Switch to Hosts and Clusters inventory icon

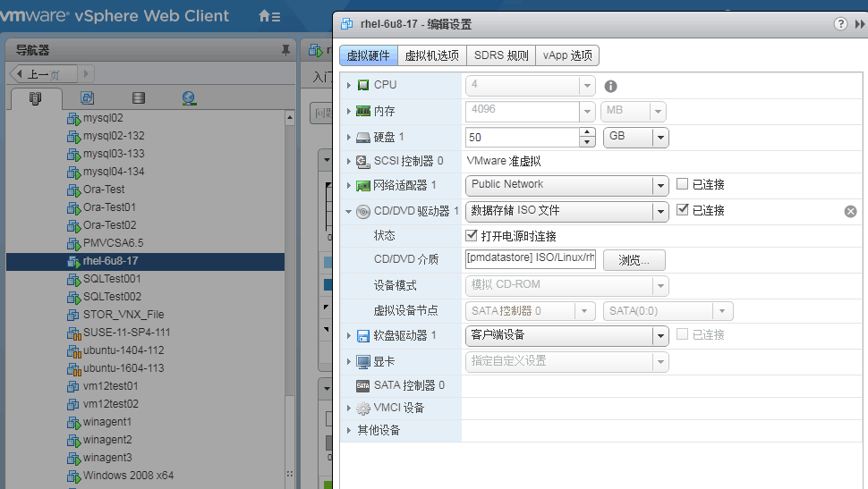[x=36, y=98]
